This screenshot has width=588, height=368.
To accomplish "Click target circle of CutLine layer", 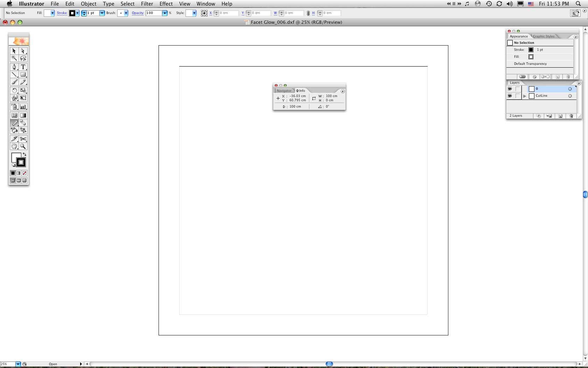I will [570, 96].
